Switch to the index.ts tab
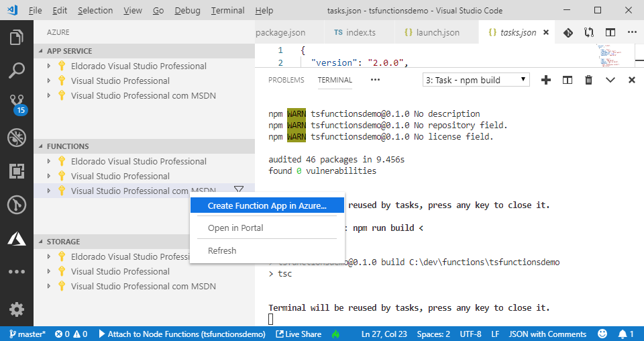Image resolution: width=644 pixels, height=341 pixels. [359, 32]
